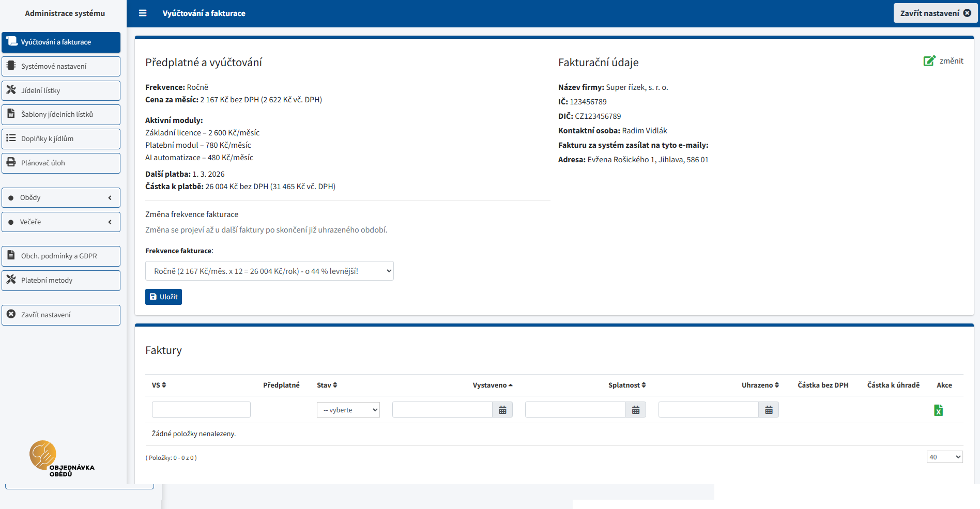Open the Frekvence fakturace dropdown

coord(269,271)
